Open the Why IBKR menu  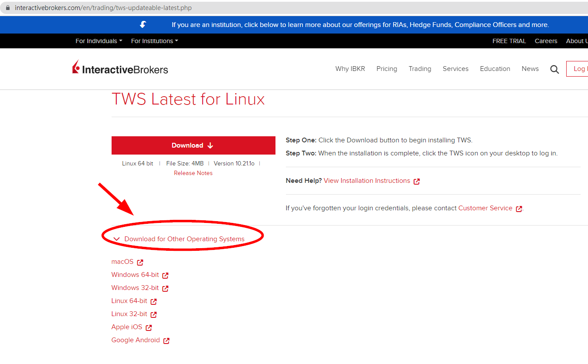point(350,69)
